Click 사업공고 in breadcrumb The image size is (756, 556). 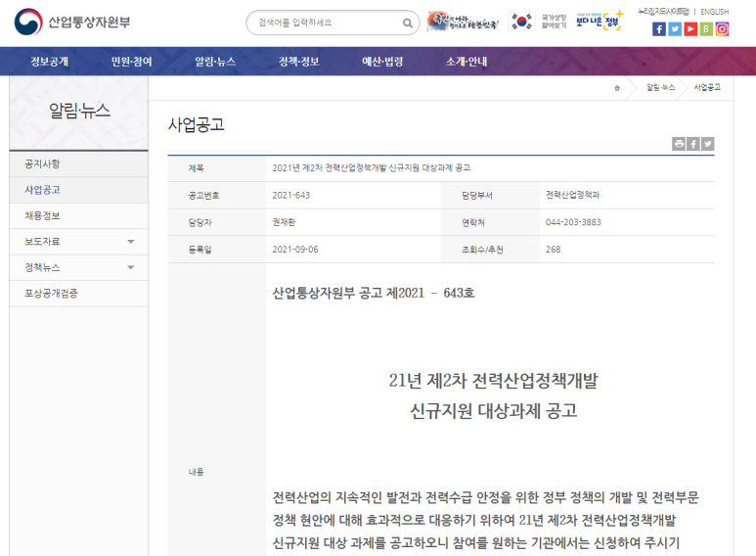coord(707,87)
